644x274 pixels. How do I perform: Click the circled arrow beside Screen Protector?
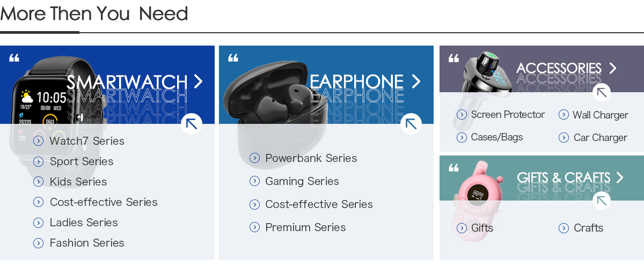(x=462, y=115)
